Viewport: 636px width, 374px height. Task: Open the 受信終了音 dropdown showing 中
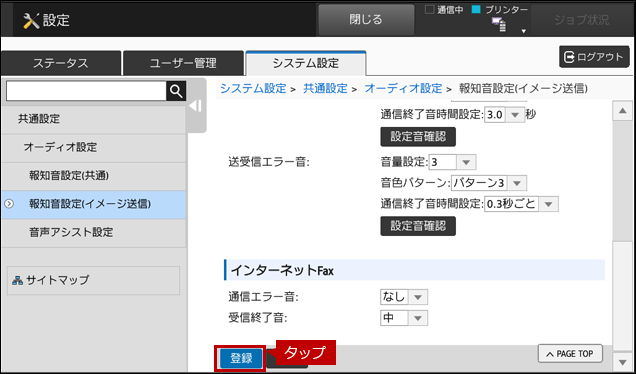click(404, 318)
